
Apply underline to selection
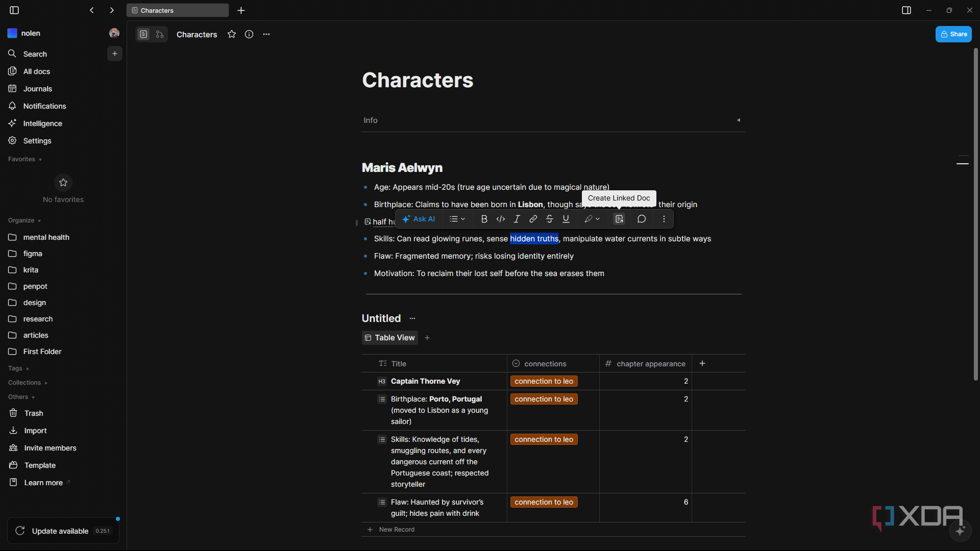[566, 219]
